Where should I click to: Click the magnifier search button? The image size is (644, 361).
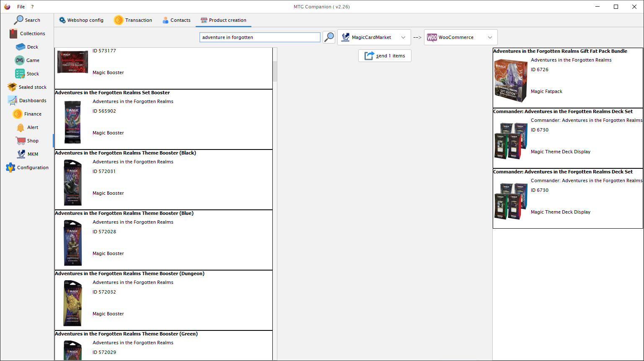pyautogui.click(x=329, y=37)
